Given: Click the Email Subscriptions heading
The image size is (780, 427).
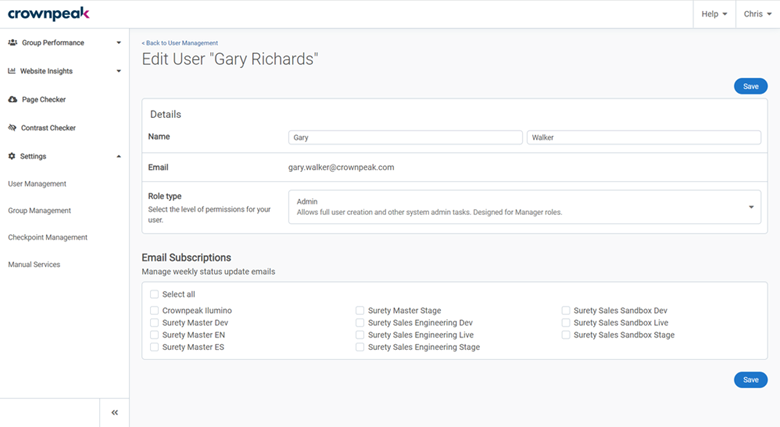Looking at the screenshot, I should (187, 257).
